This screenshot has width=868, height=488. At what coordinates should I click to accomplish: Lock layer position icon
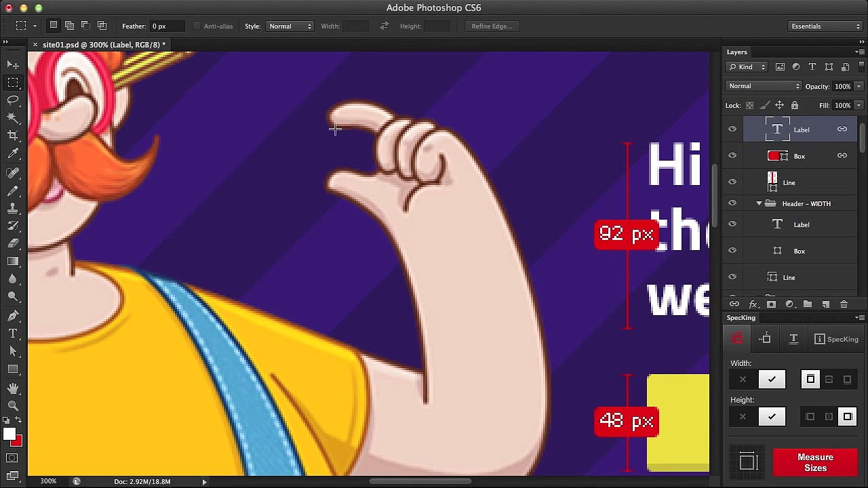pyautogui.click(x=779, y=105)
